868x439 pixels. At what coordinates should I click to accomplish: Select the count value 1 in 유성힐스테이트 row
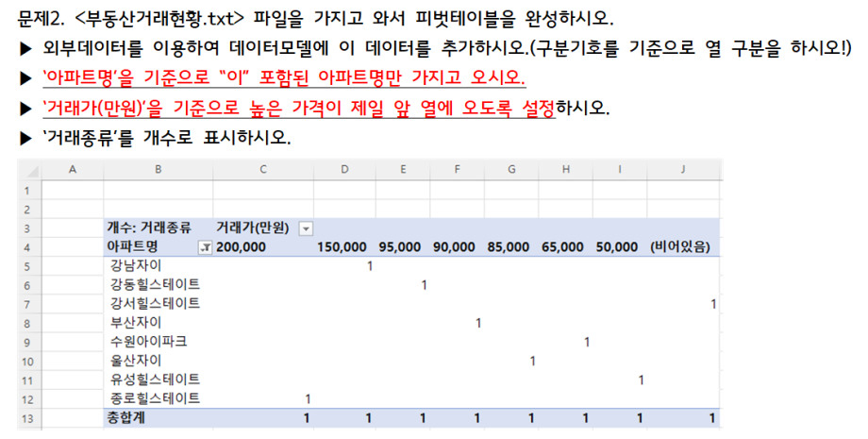pyautogui.click(x=641, y=380)
